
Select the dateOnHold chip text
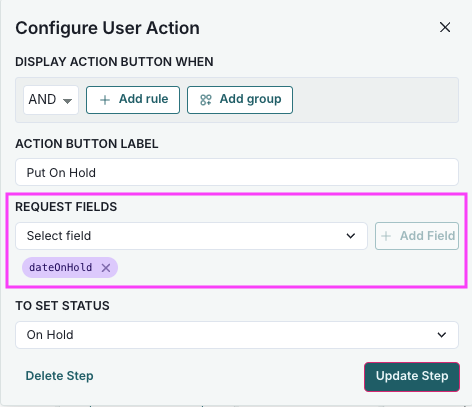click(x=60, y=267)
